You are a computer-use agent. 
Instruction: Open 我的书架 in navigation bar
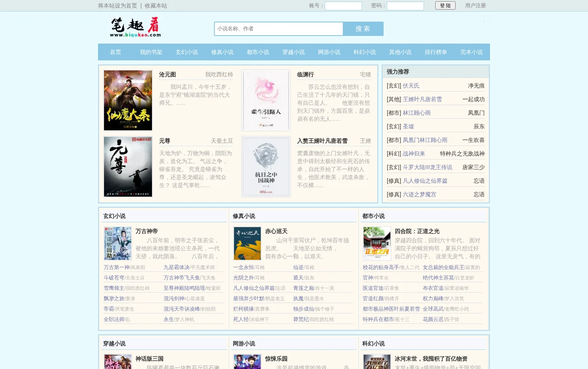coord(151,52)
